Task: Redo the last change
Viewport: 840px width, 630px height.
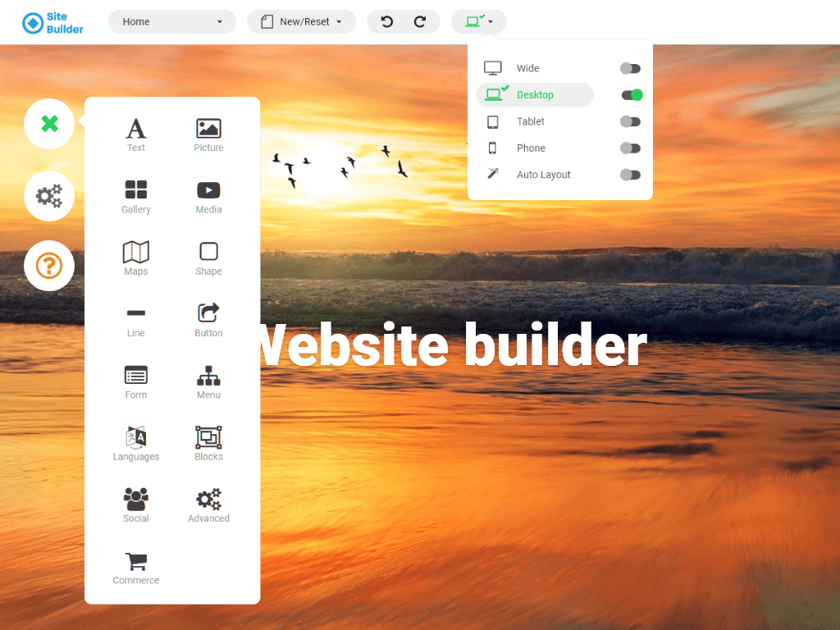Action: [420, 21]
